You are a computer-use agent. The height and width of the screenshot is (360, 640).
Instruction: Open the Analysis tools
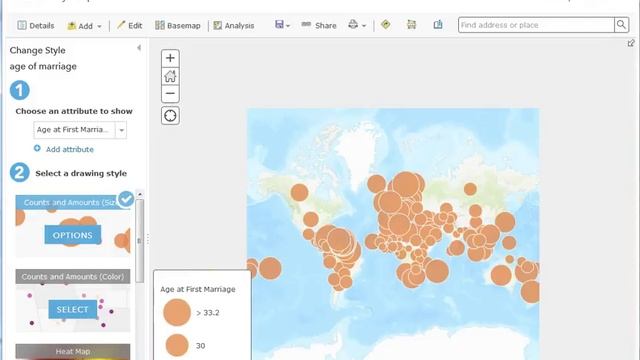point(233,25)
